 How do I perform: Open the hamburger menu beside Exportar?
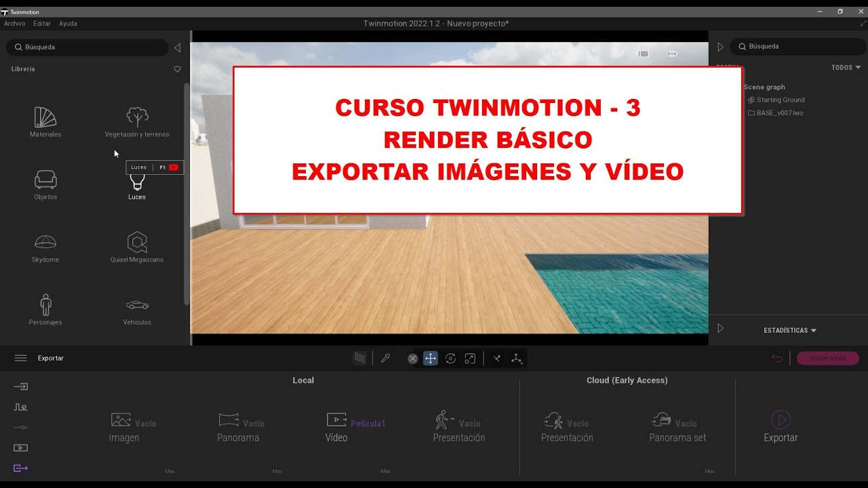20,359
